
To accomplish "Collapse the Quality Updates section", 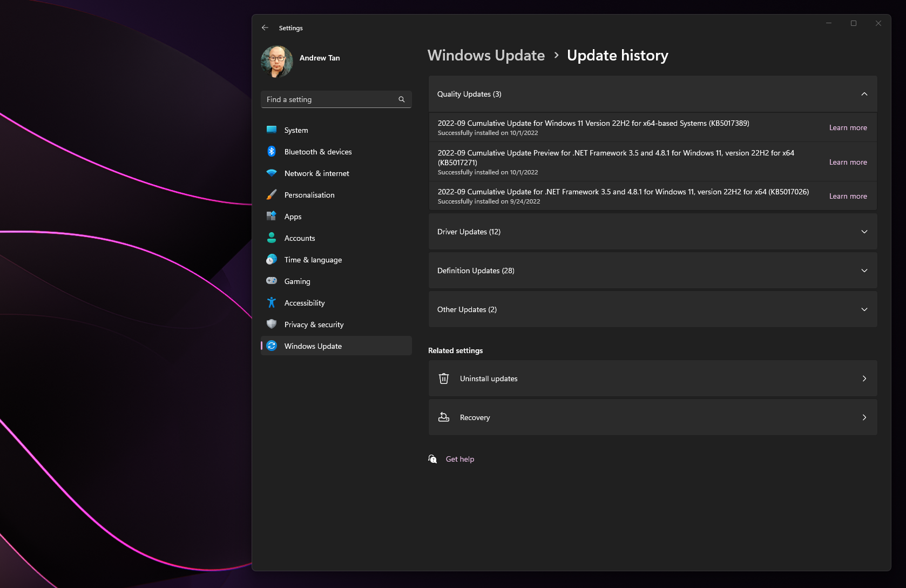I will pyautogui.click(x=864, y=94).
